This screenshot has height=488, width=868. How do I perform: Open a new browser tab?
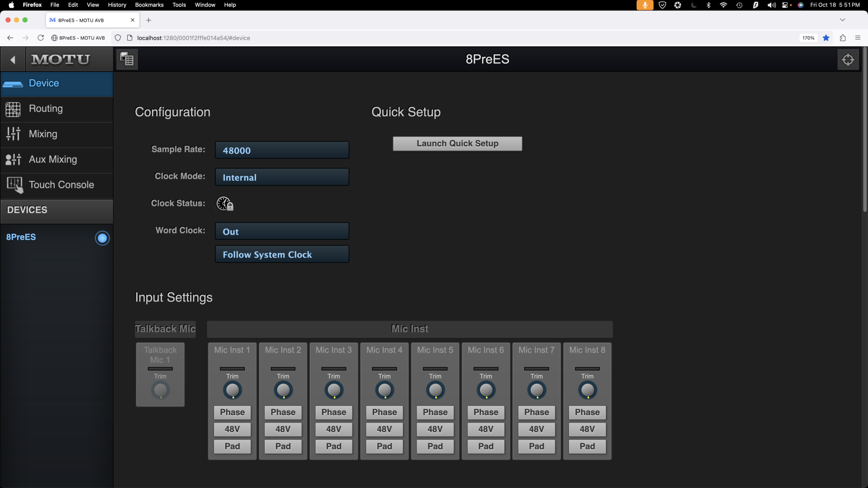tap(148, 20)
